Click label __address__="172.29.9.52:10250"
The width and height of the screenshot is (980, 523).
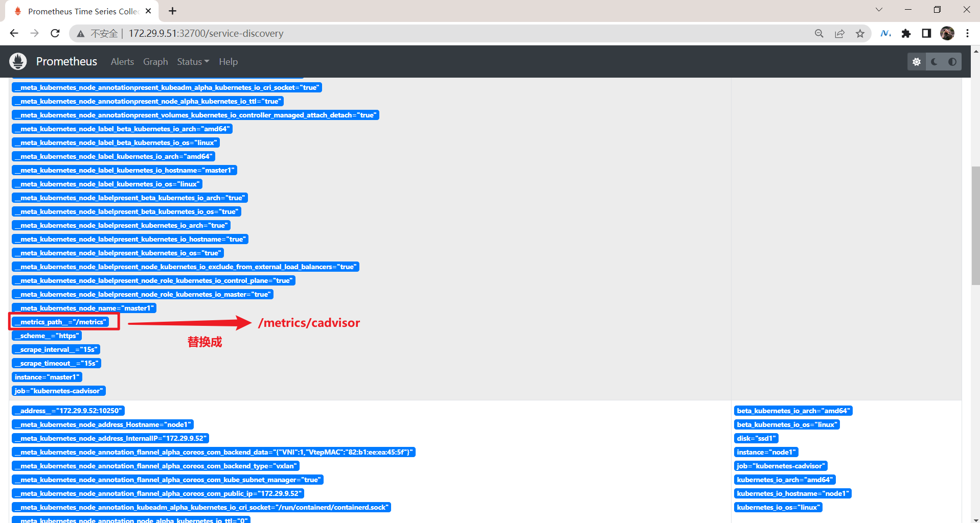tap(68, 411)
